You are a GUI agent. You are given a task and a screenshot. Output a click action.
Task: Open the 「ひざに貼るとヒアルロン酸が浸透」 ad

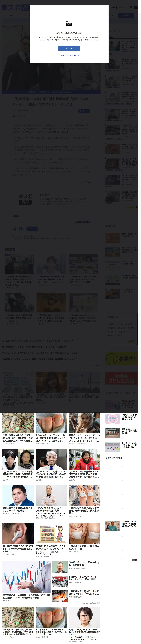(x=84, y=501)
